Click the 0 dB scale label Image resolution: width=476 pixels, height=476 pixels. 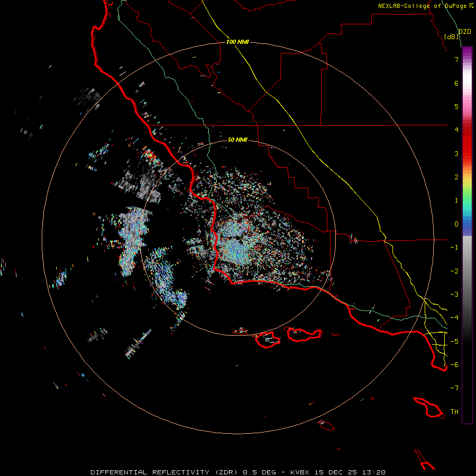point(456,224)
